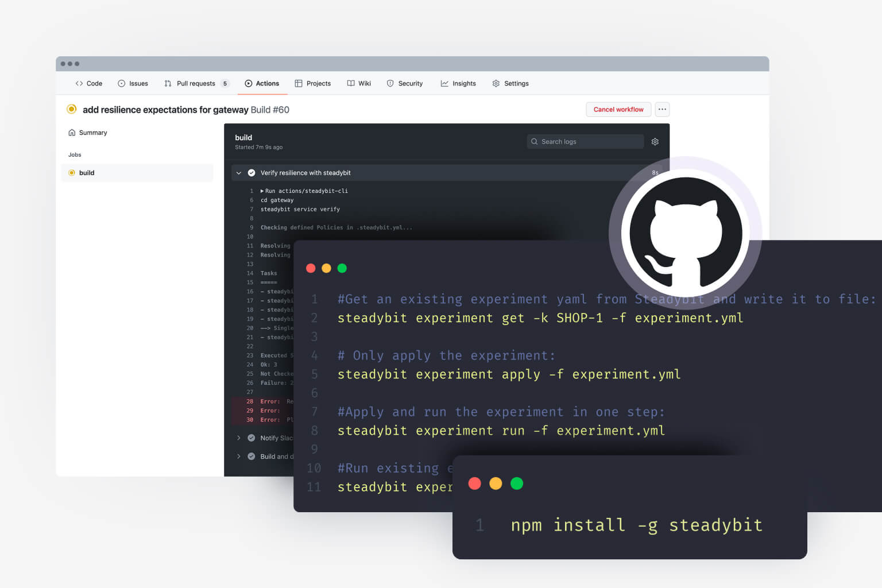Expand the Build and deploy step
The image size is (882, 588).
point(239,457)
